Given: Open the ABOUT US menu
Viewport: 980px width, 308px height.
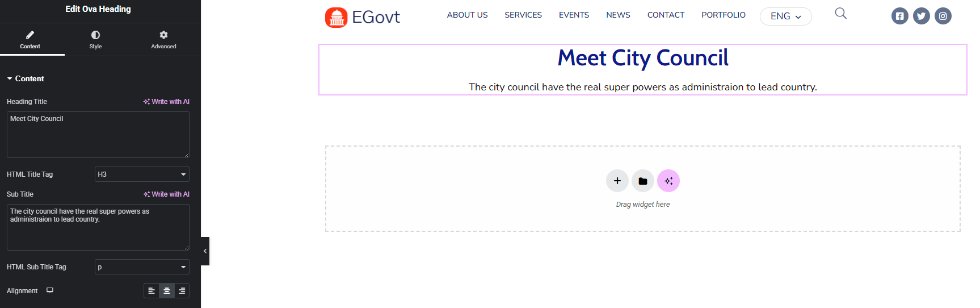Looking at the screenshot, I should coord(467,15).
